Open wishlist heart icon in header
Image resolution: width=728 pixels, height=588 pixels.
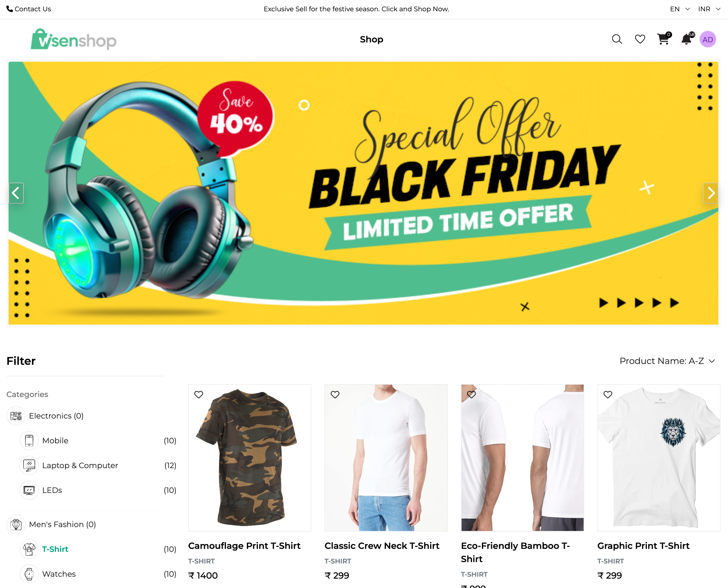pyautogui.click(x=640, y=39)
